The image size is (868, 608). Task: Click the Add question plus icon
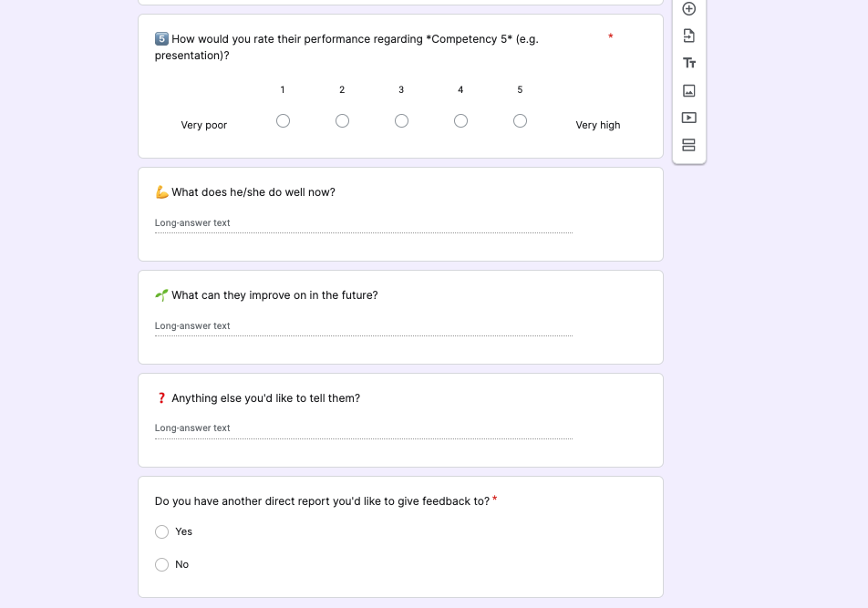[x=689, y=9]
